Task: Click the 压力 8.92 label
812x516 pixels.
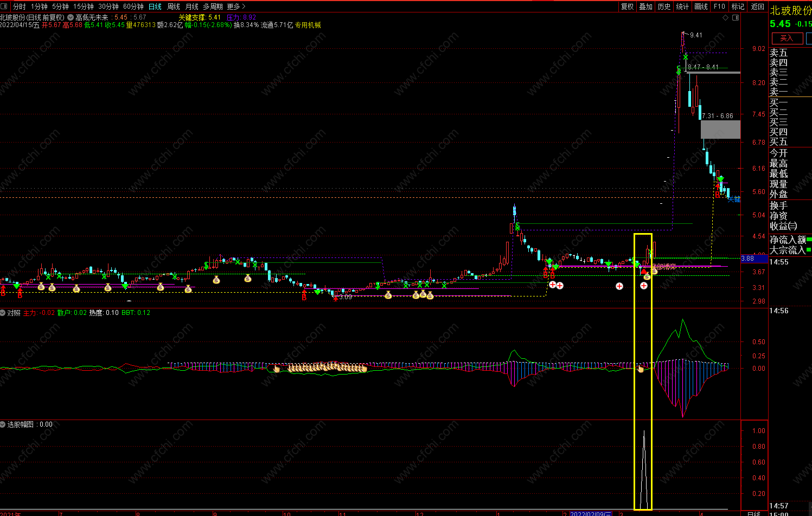Action: (241, 17)
